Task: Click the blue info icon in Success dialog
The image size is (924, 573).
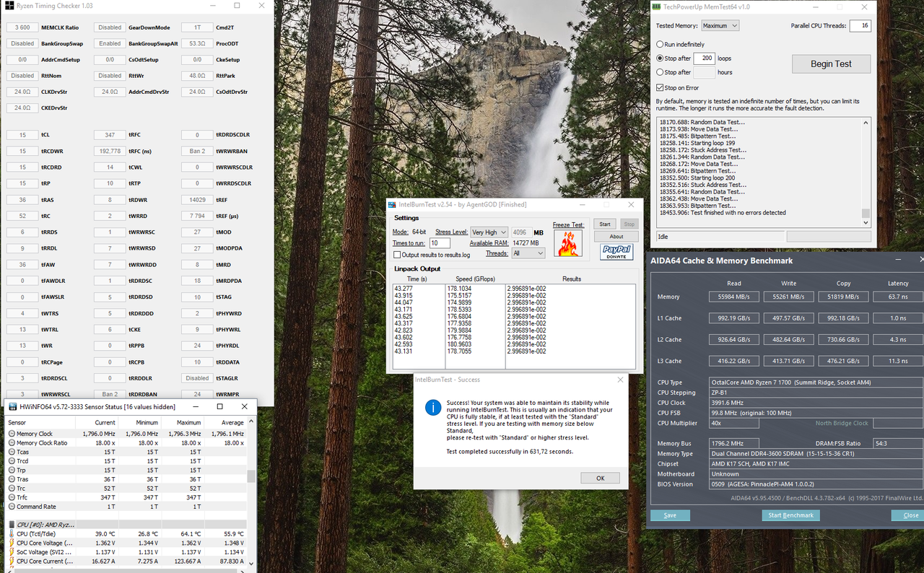Action: 432,408
